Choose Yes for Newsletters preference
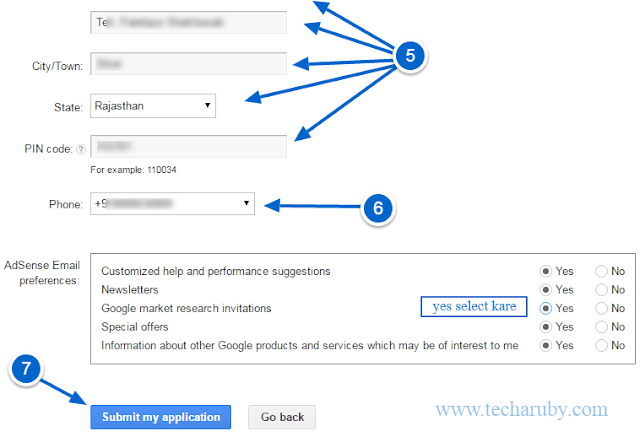This screenshot has height=437, width=640. [546, 290]
